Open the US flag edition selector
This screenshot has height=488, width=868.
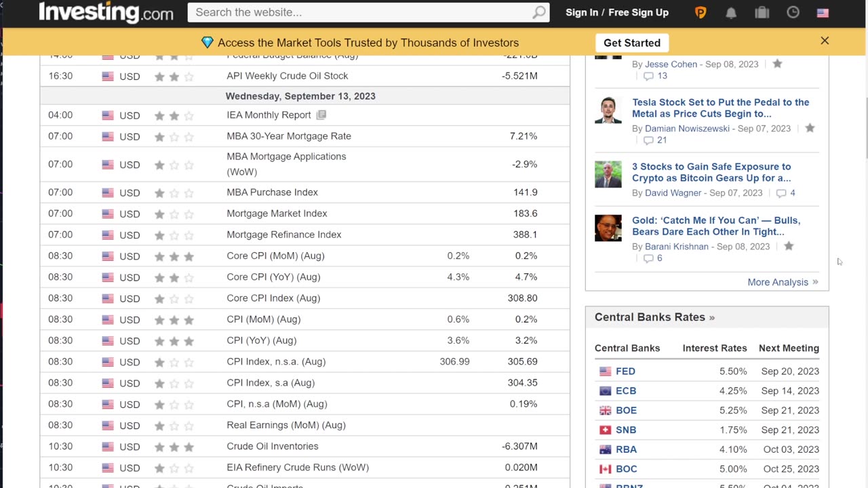click(823, 12)
